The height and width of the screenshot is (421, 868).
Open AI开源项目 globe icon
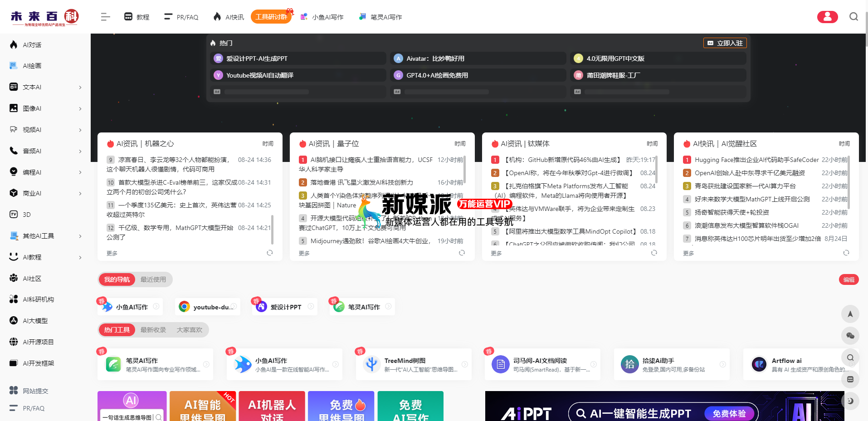click(x=14, y=342)
